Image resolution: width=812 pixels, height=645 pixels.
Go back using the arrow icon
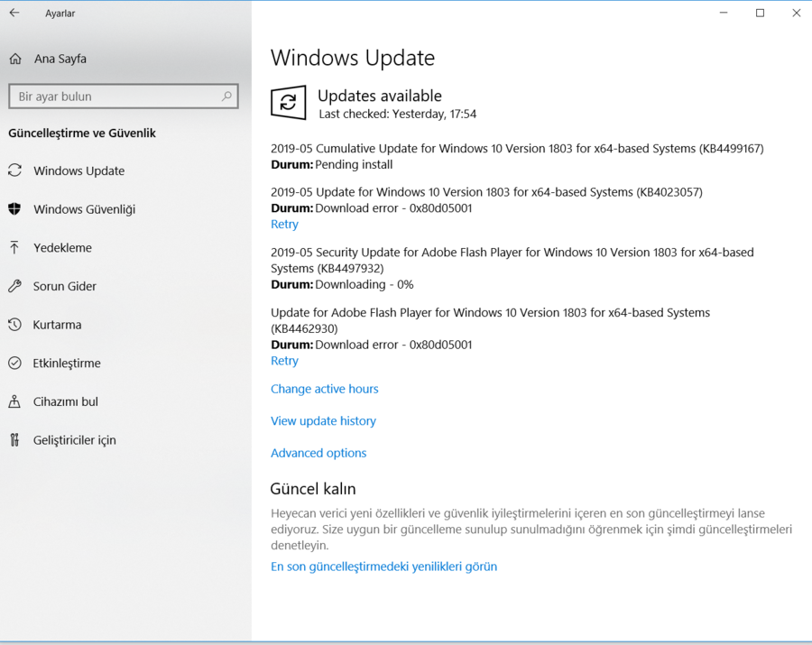click(x=14, y=13)
